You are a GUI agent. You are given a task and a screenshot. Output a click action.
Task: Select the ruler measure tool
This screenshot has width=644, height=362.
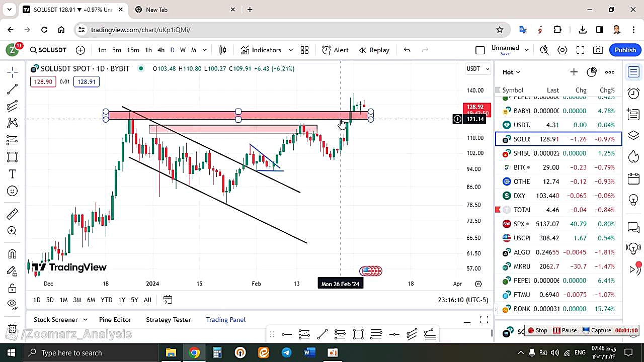point(13,214)
